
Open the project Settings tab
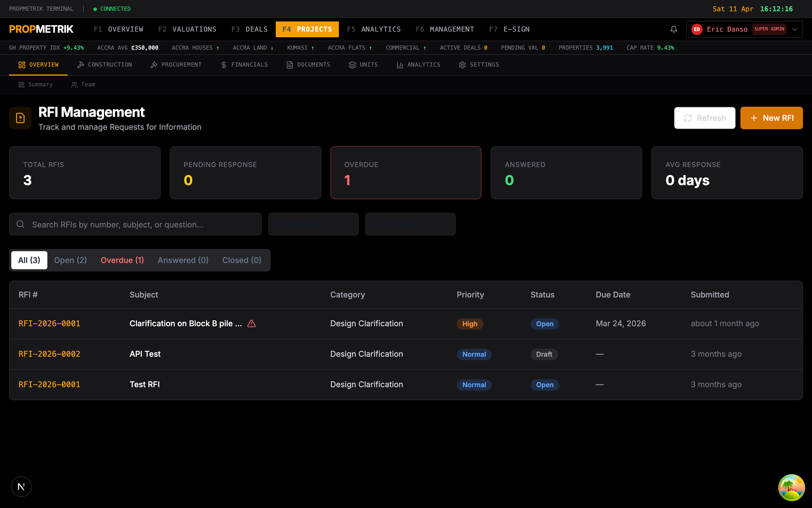pos(479,65)
